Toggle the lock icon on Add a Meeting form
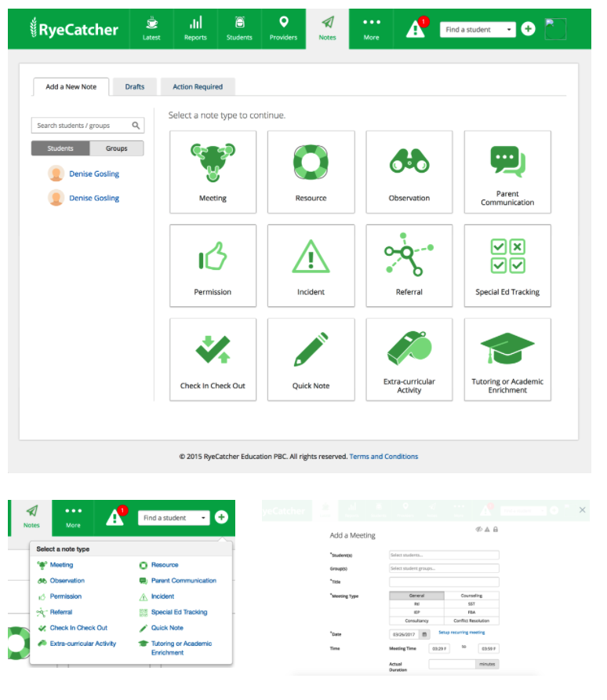 point(495,529)
